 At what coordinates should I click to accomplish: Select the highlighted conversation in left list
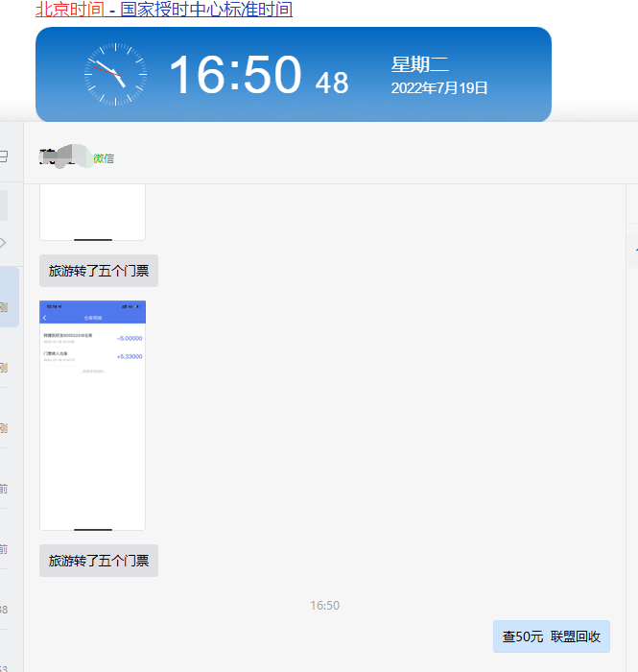9,298
